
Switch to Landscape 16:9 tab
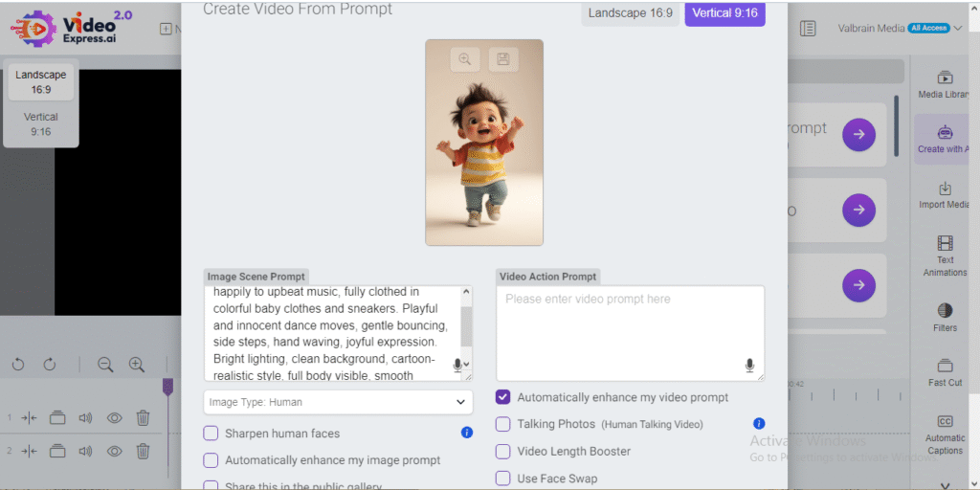tap(630, 13)
